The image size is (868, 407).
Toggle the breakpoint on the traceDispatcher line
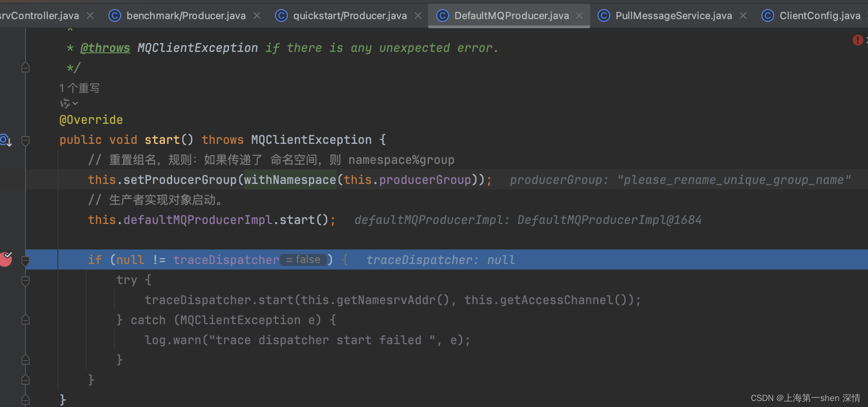6,259
